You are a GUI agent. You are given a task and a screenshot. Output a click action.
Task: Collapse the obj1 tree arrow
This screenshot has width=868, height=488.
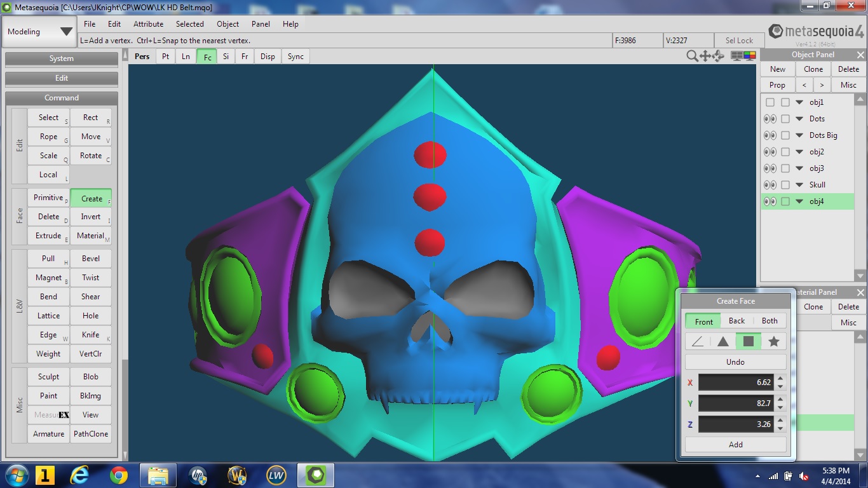tap(800, 102)
